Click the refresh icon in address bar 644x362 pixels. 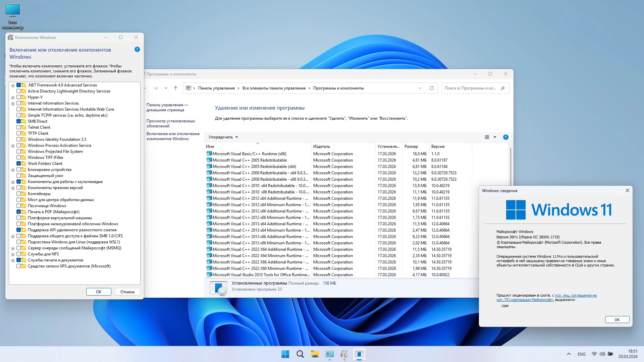[432, 88]
